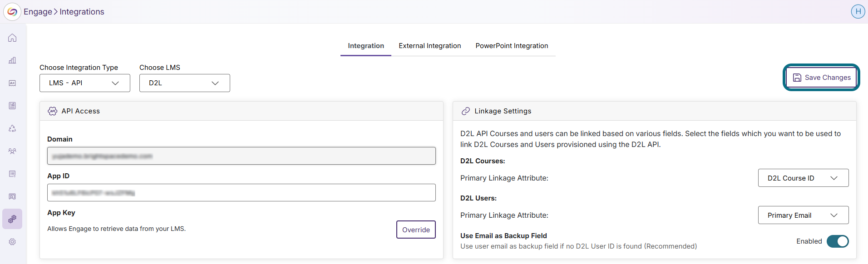
Task: Switch to the External Integration tab
Action: click(430, 46)
